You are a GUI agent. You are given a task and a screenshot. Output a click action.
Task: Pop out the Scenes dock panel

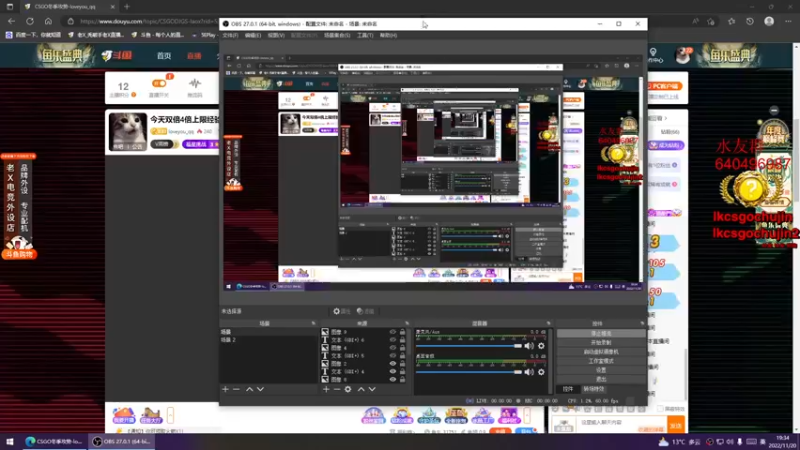coord(313,323)
